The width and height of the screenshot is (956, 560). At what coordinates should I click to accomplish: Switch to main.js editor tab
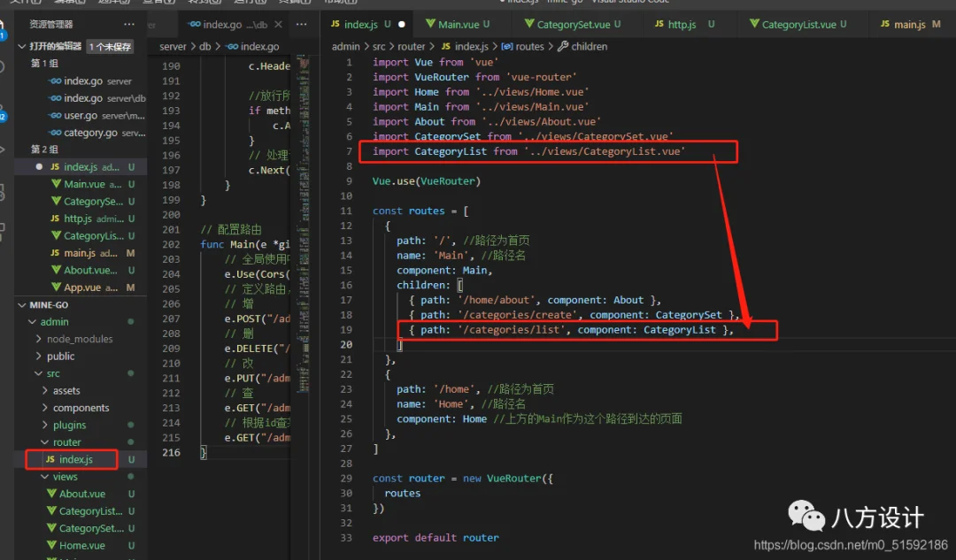click(910, 25)
